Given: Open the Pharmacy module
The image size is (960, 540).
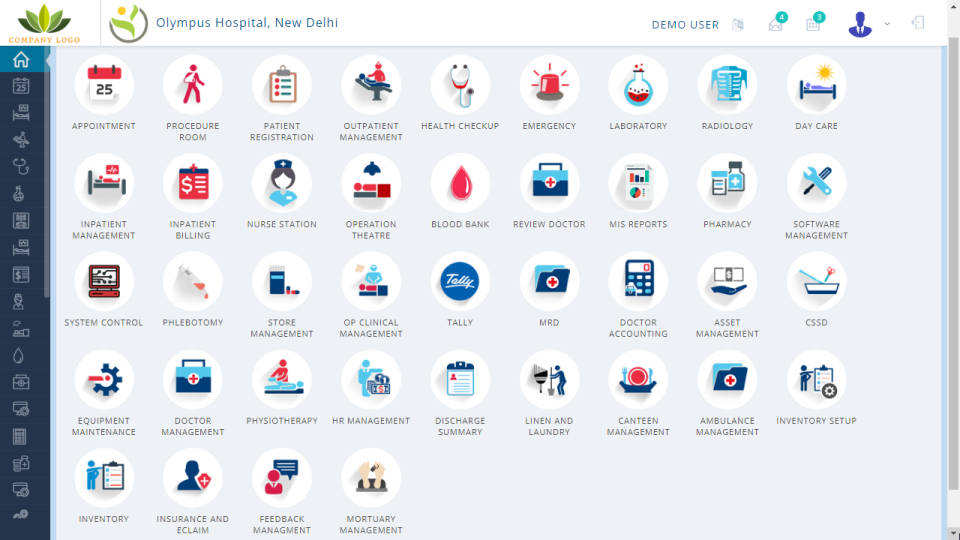Looking at the screenshot, I should pos(727,183).
